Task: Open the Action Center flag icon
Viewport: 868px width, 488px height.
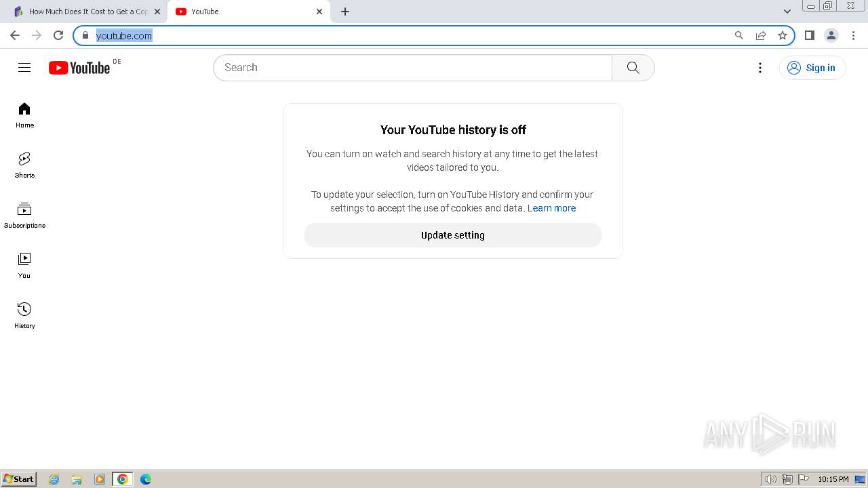Action: (x=804, y=479)
